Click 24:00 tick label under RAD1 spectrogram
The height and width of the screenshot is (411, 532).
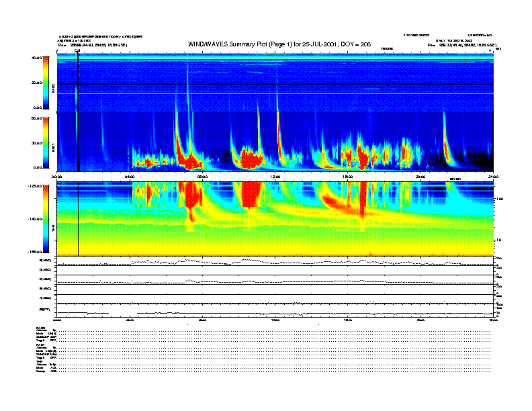tap(493, 177)
